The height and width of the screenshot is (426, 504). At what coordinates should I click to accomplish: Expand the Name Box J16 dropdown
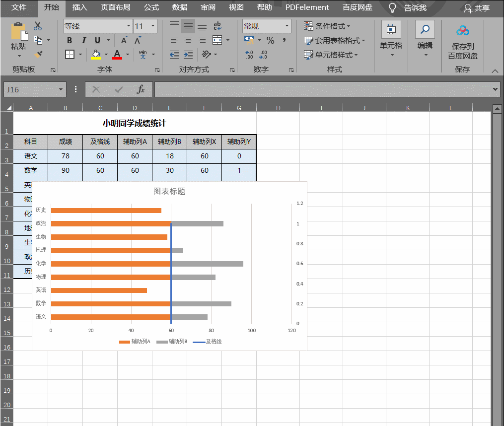(61, 89)
